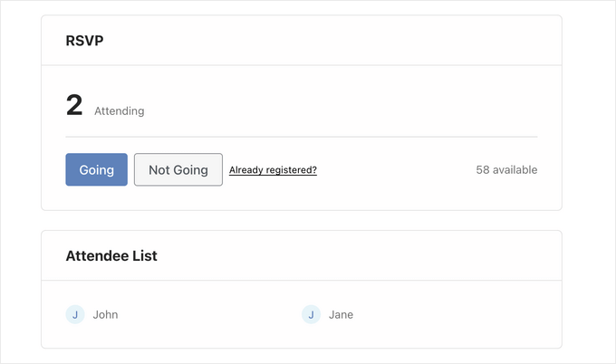Select the attendee name John
Viewport: 616px width, 364px height.
click(105, 315)
